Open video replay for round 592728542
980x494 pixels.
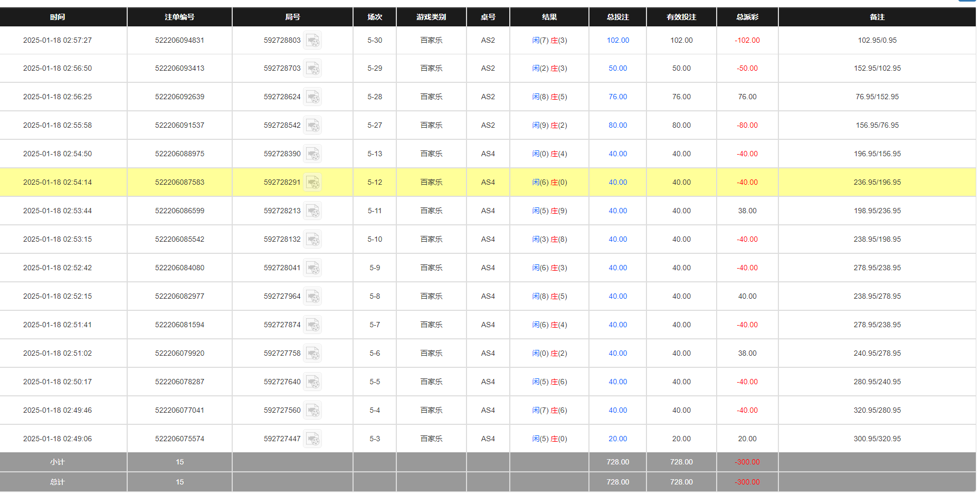click(313, 126)
